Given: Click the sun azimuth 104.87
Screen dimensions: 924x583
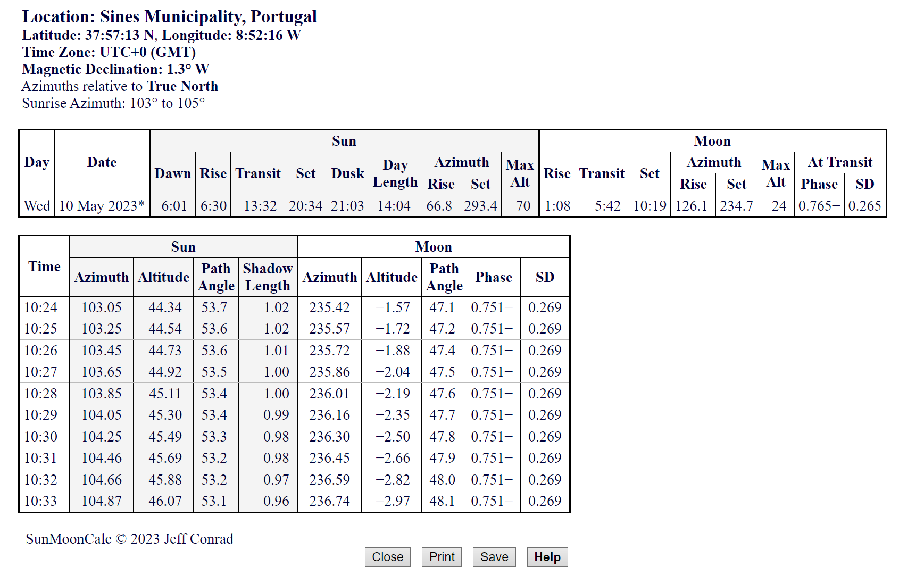Looking at the screenshot, I should 102,501.
